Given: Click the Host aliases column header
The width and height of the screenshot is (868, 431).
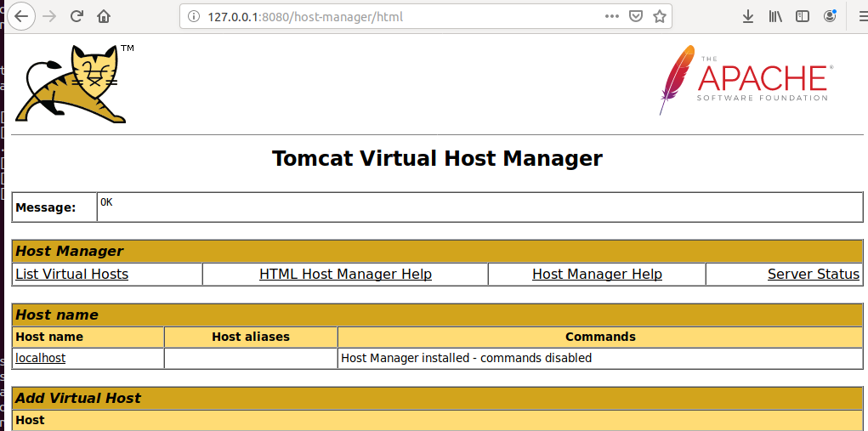Looking at the screenshot, I should [x=251, y=337].
